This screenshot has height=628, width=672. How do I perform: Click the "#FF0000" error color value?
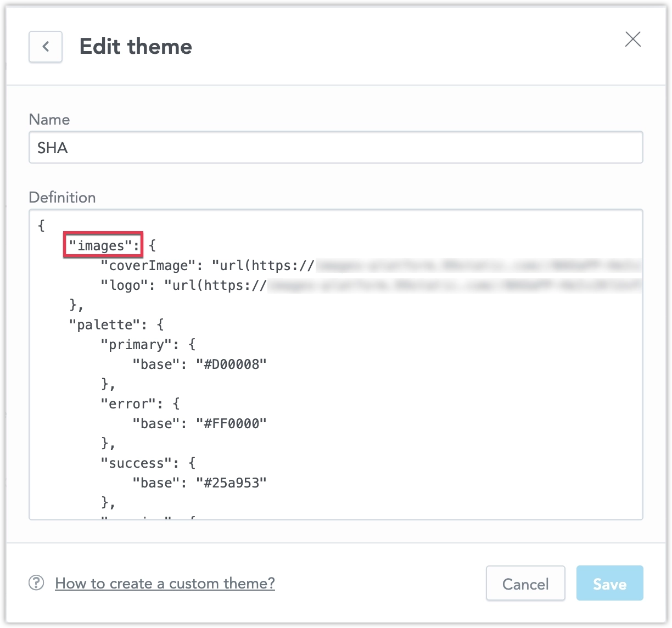point(232,423)
